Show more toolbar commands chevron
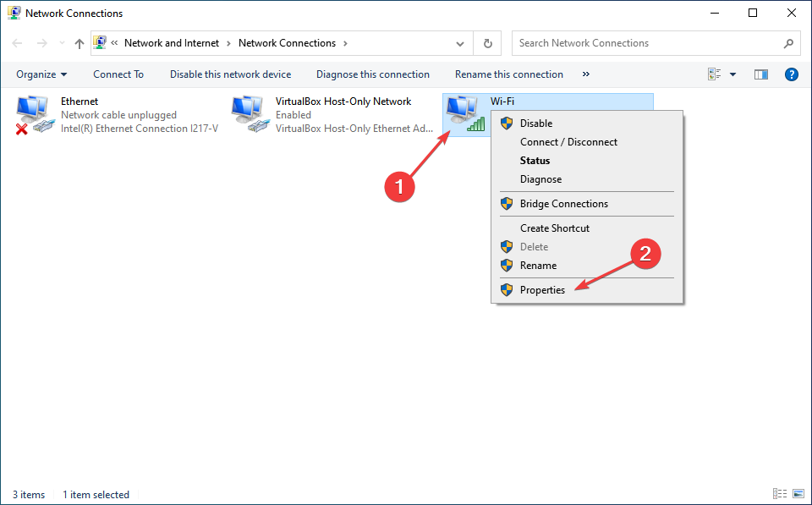This screenshot has height=505, width=812. (x=585, y=74)
